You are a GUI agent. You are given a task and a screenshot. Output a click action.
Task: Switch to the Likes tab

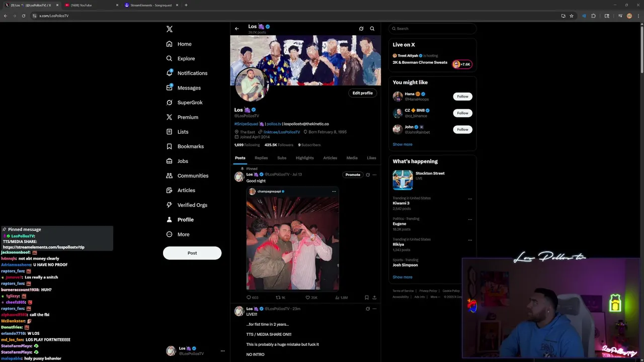(x=371, y=158)
